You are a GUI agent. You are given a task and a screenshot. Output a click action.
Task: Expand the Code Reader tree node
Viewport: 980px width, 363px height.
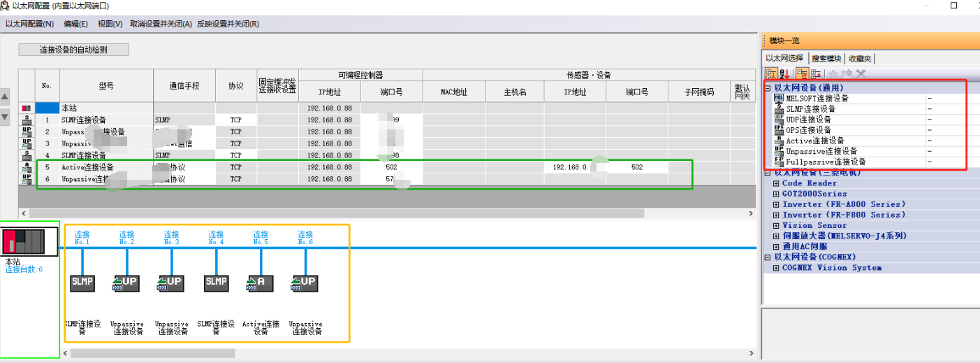[x=776, y=183]
